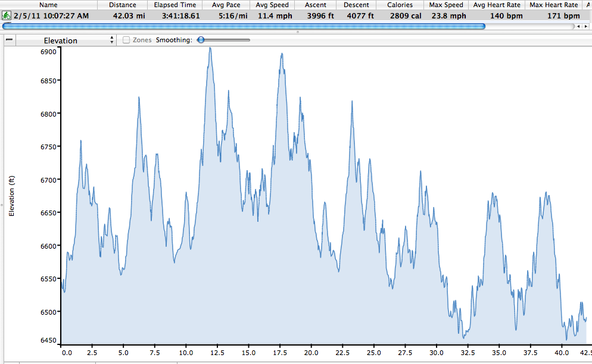Click the Smoothing slider handle

click(201, 40)
